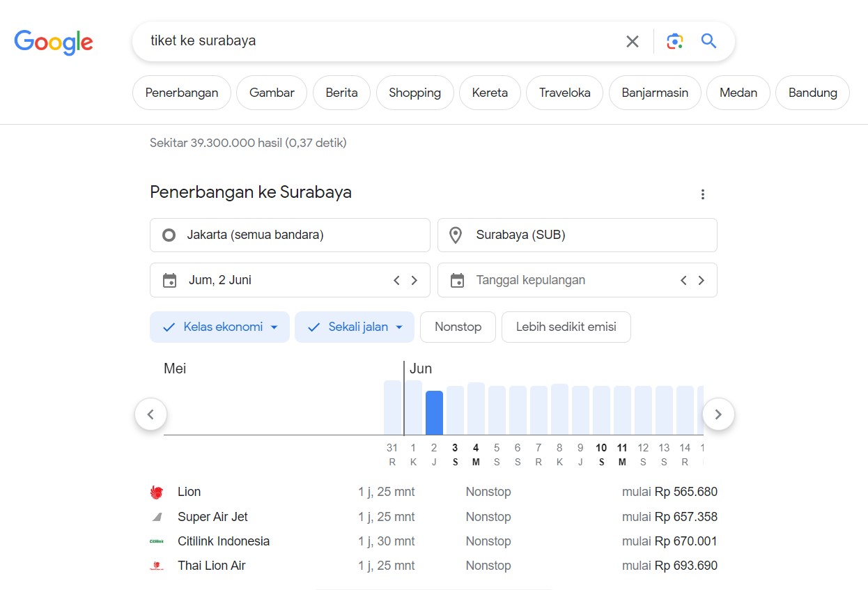Select the June 2 price bar
Viewport: 868px width, 590px height.
tap(434, 411)
